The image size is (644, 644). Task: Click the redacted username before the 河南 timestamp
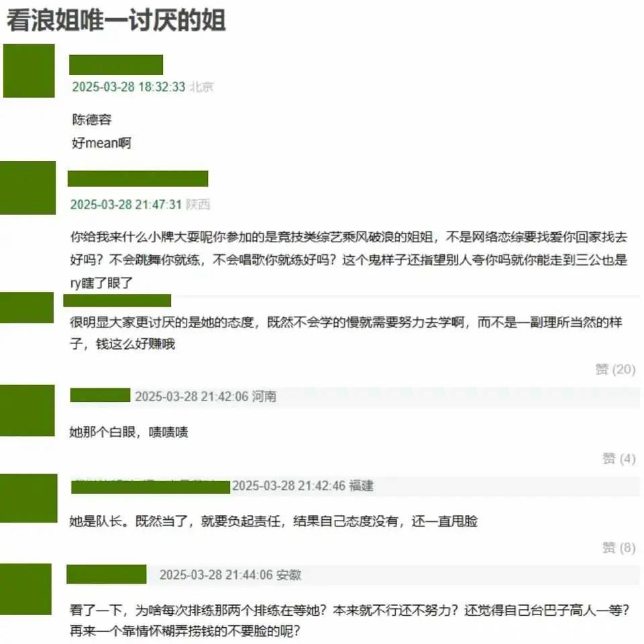point(100,395)
